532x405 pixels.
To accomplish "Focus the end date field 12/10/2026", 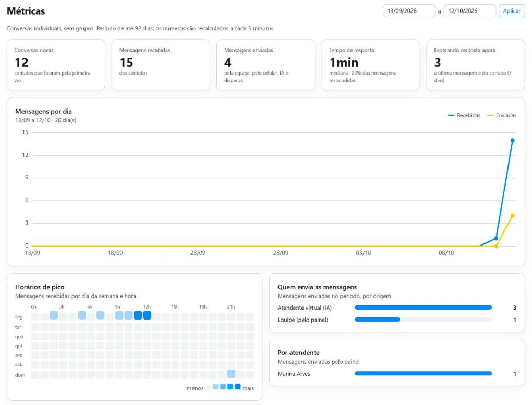I will [x=470, y=11].
